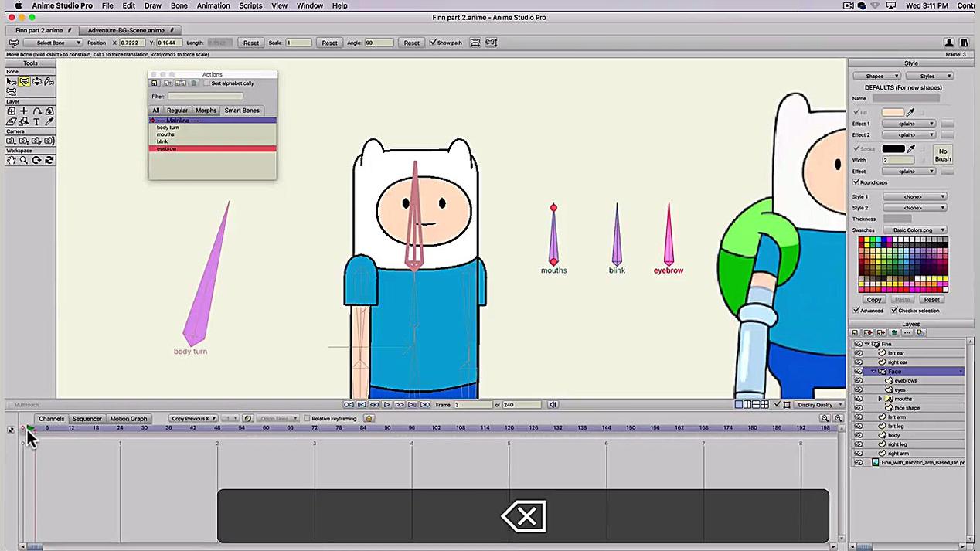980x551 pixels.
Task: Click the Duplicate Layer icon in Layers
Action: point(869,333)
